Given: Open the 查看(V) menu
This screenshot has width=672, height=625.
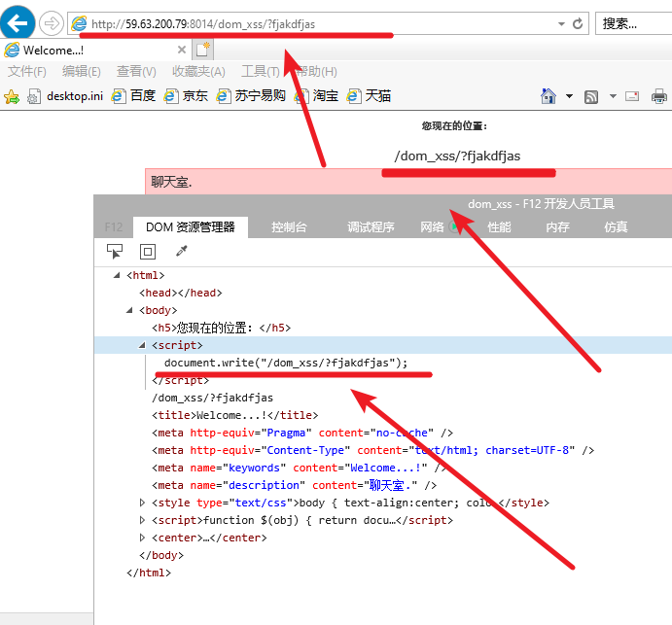Looking at the screenshot, I should [136, 71].
